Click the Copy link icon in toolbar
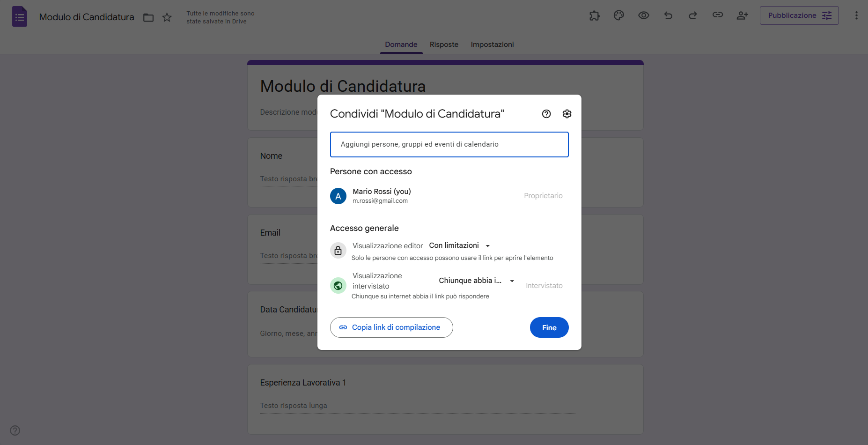The image size is (868, 445). point(718,15)
